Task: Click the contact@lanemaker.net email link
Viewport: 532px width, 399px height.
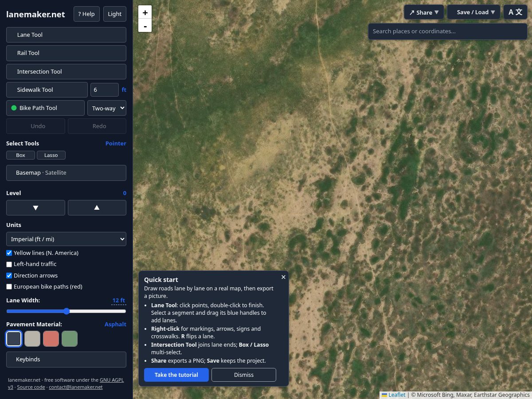Action: [x=76, y=387]
